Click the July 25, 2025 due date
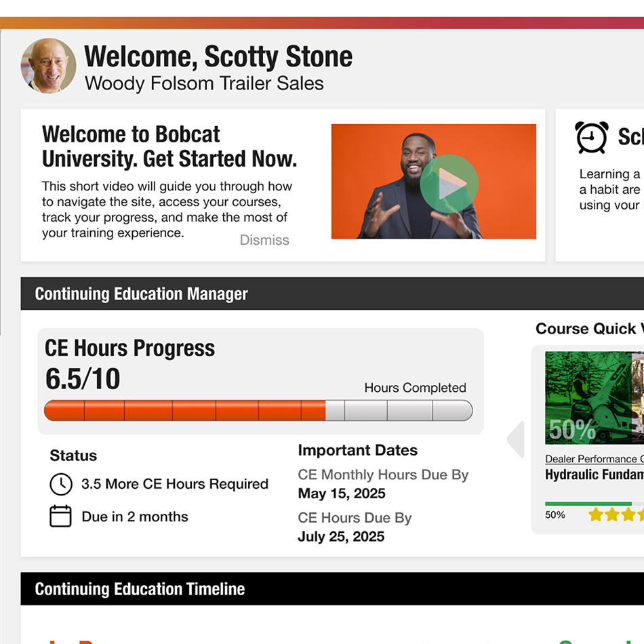This screenshot has width=644, height=644. (341, 537)
